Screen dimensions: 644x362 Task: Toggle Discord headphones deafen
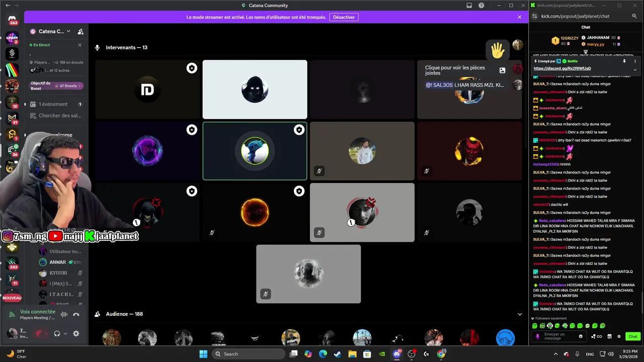tap(57, 333)
